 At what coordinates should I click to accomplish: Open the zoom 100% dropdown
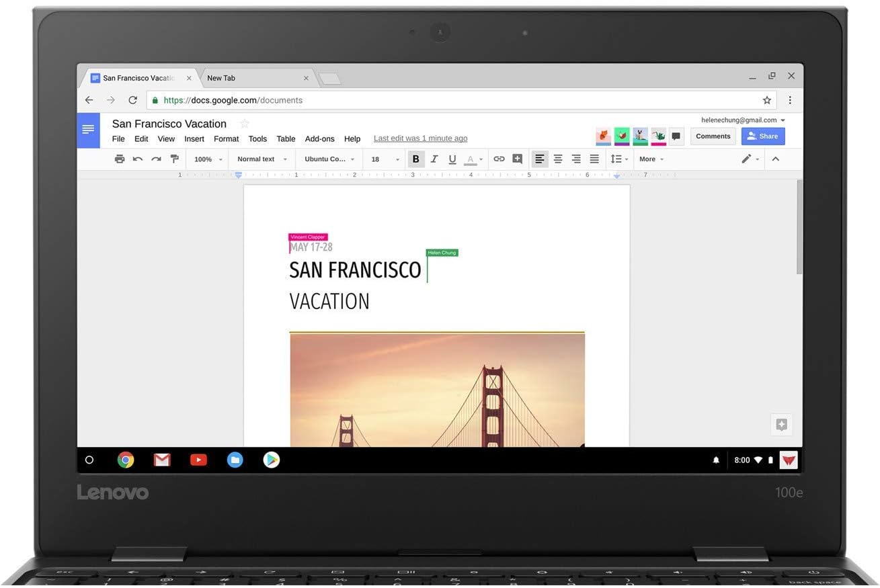pyautogui.click(x=208, y=159)
